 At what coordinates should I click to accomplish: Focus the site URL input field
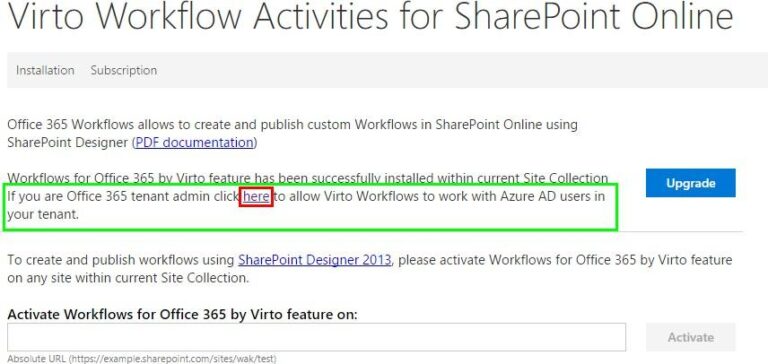point(316,337)
